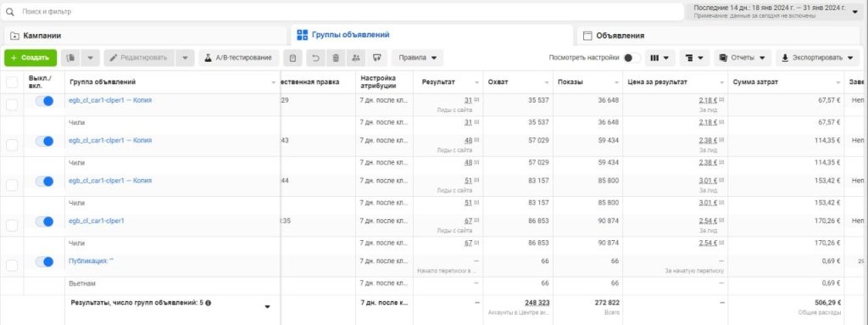Viewport: 868px width, 325px height.
Task: Click the Редактировать button
Action: click(139, 58)
